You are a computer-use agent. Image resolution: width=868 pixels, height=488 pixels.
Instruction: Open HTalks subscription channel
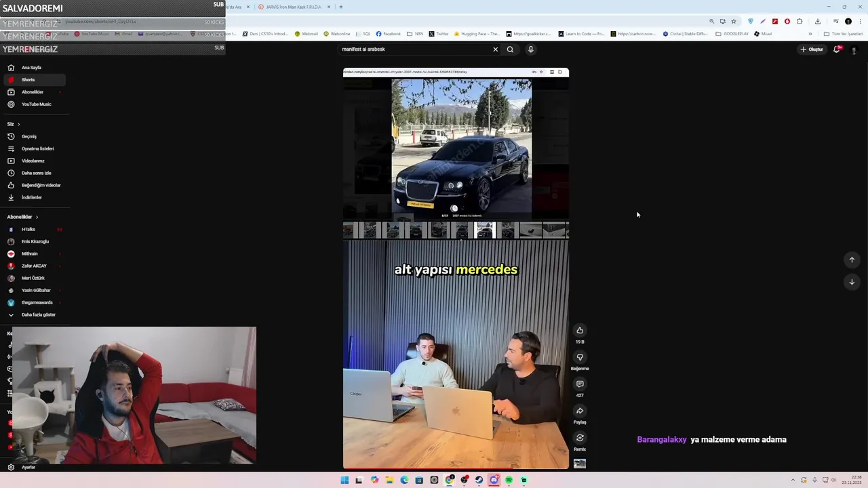point(34,229)
